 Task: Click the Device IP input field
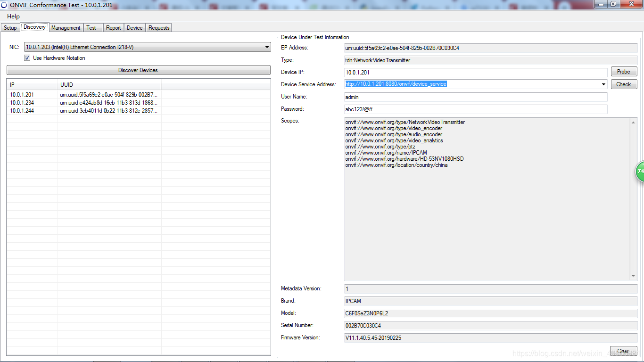coord(476,72)
